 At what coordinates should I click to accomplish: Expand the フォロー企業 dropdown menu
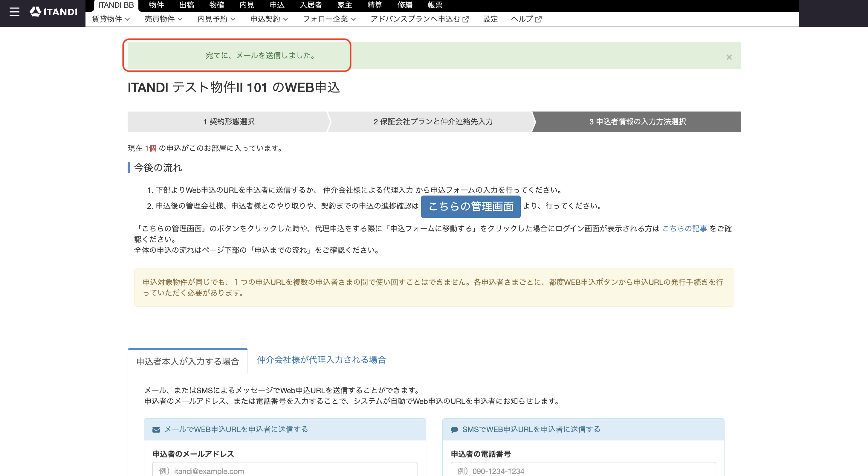coord(329,19)
